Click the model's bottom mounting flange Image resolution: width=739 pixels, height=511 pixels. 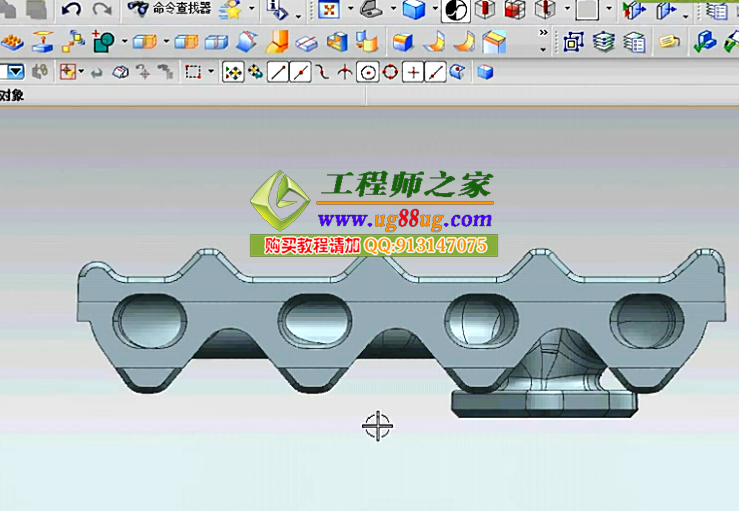(544, 404)
